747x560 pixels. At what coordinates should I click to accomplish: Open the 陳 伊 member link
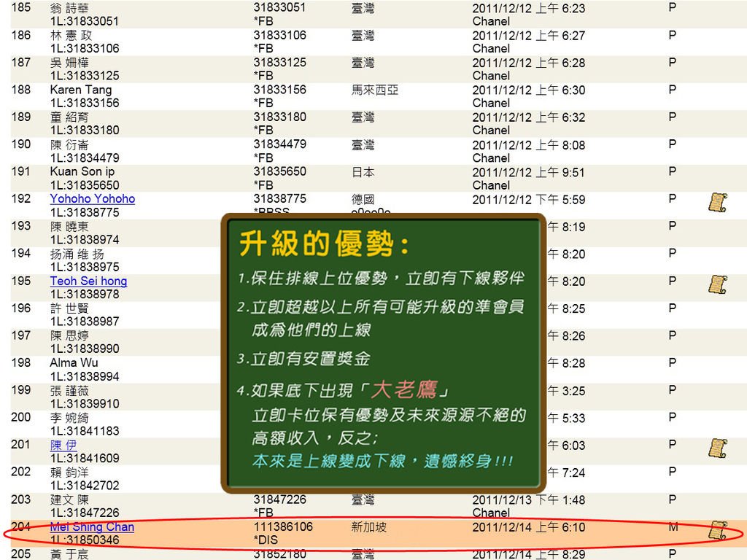tap(63, 445)
